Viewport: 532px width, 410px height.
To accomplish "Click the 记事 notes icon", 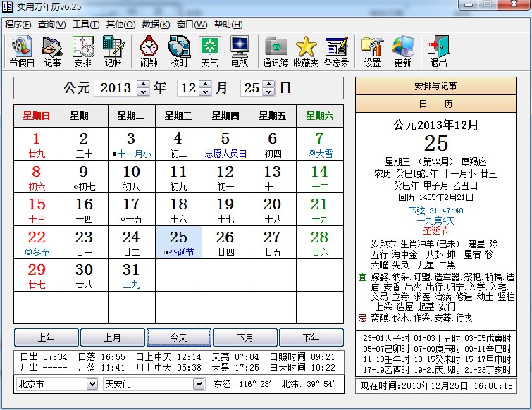I will (x=52, y=51).
